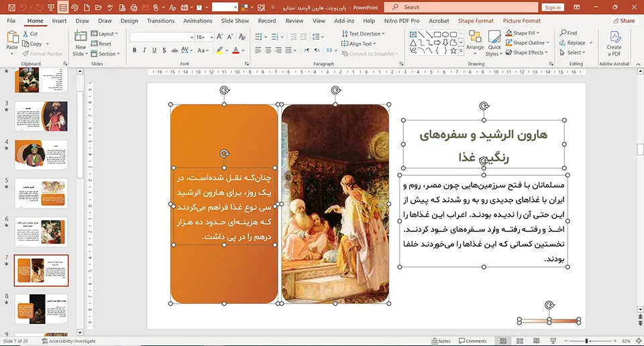644x346 pixels.
Task: Open Shape Outline dropdown
Action: [x=527, y=43]
